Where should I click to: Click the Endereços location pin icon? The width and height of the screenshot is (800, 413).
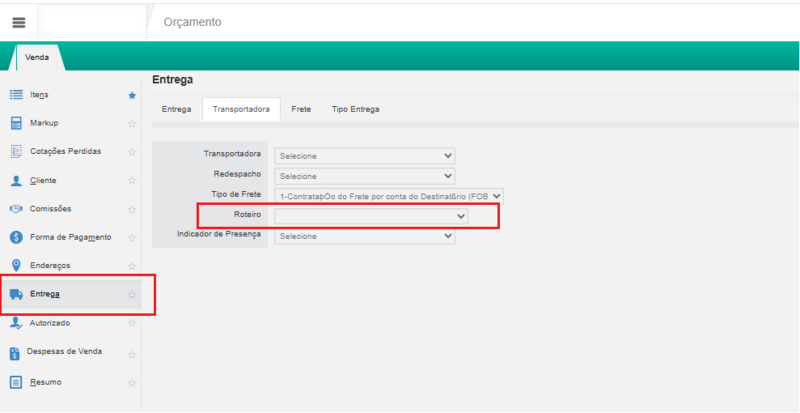click(16, 265)
